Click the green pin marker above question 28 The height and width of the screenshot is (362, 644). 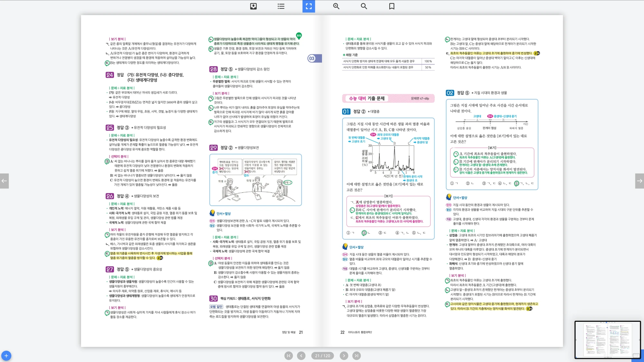click(x=299, y=35)
